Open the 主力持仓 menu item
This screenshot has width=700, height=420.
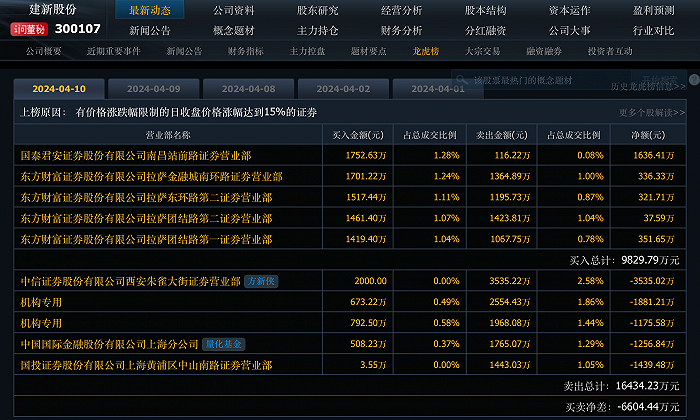(317, 30)
